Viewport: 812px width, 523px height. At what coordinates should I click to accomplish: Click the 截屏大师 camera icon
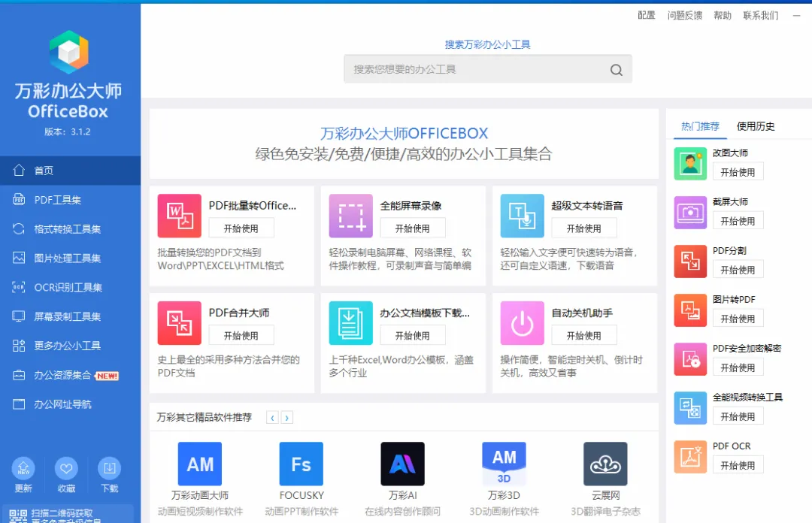click(690, 213)
